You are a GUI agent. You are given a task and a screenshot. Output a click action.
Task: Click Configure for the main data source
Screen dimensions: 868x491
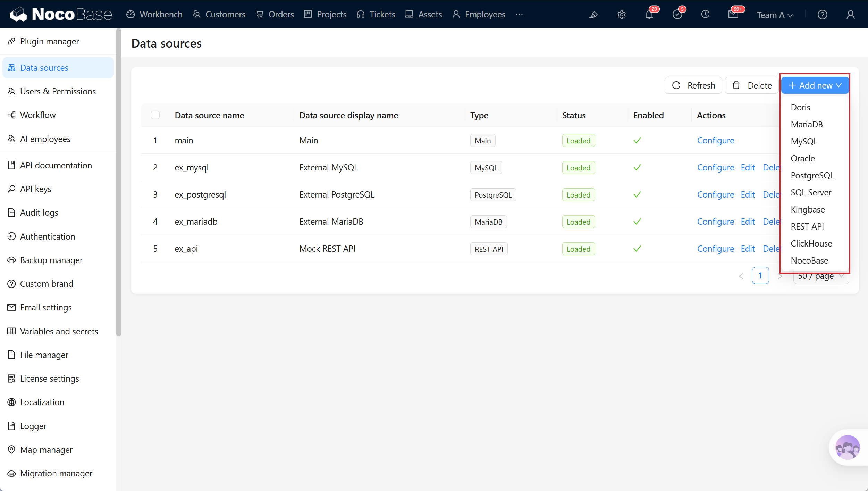[x=716, y=140]
